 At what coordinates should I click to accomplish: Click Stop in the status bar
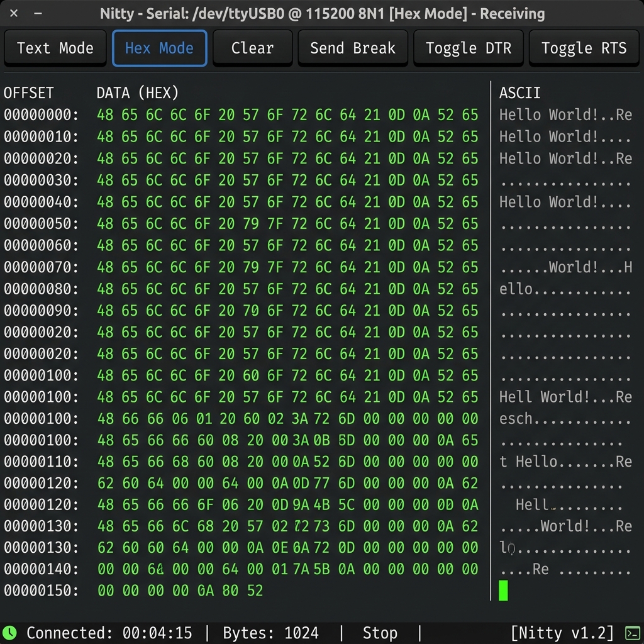(x=380, y=633)
